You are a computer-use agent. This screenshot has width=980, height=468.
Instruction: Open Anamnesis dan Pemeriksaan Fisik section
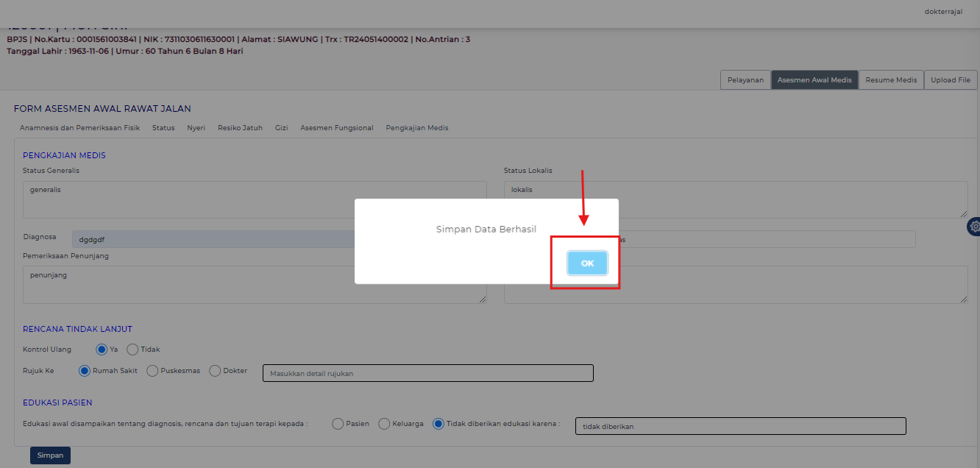(x=79, y=128)
